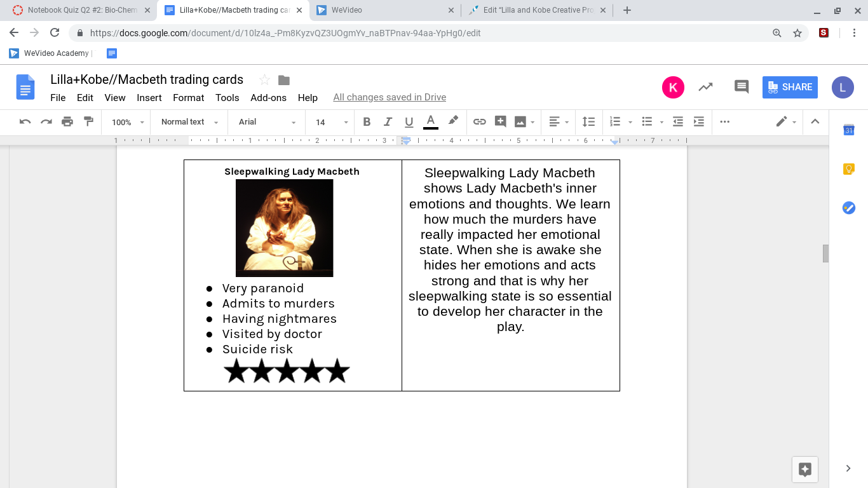Screen dimensions: 868x488
Task: Click the Insert link icon
Action: (x=480, y=122)
